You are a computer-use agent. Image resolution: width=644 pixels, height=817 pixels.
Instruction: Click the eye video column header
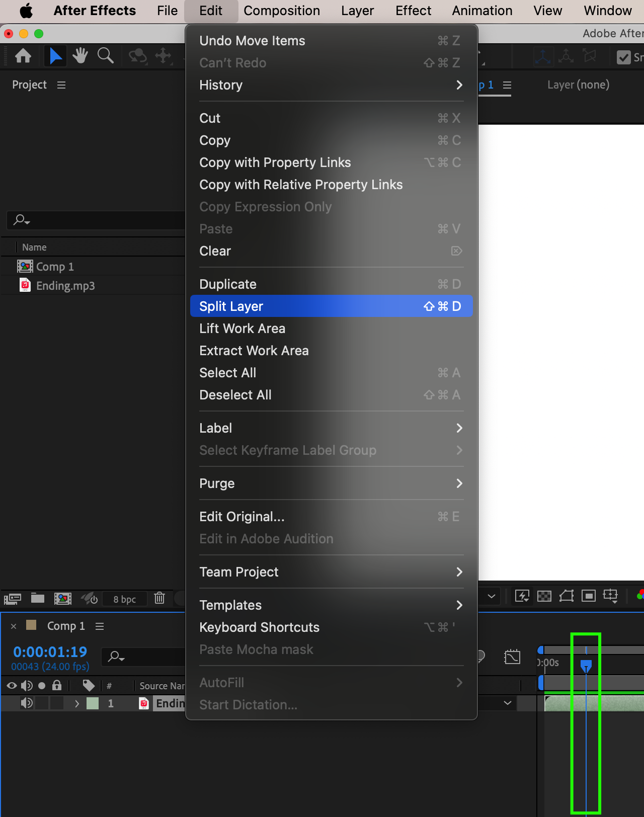pos(12,685)
